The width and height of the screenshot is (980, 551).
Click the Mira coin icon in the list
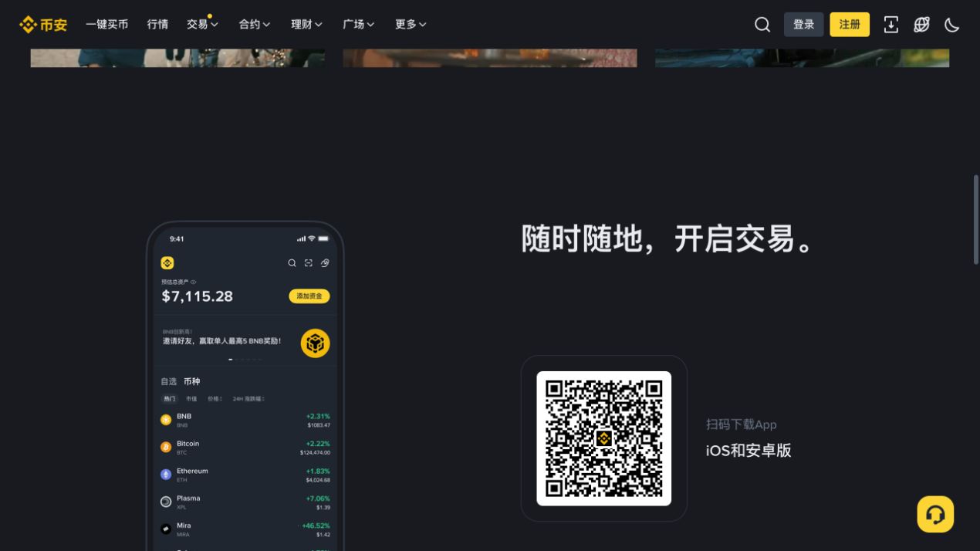point(166,529)
